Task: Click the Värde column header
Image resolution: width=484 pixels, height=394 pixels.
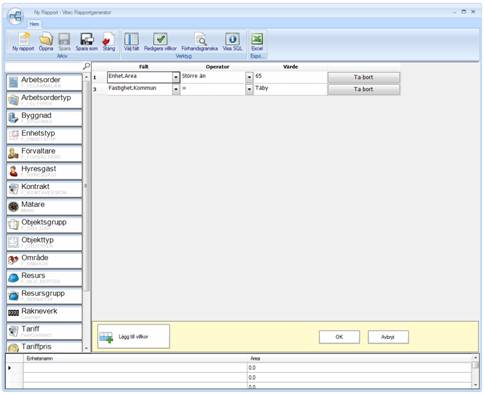Action: [290, 67]
